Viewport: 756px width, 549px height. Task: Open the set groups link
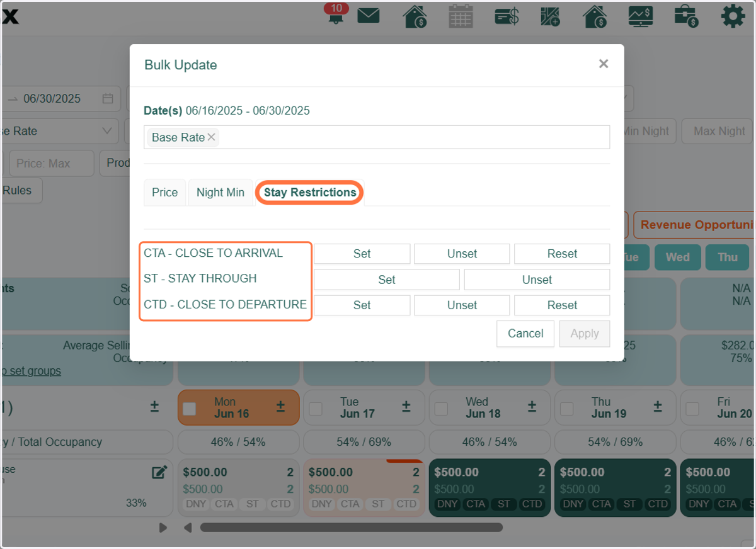click(x=31, y=371)
